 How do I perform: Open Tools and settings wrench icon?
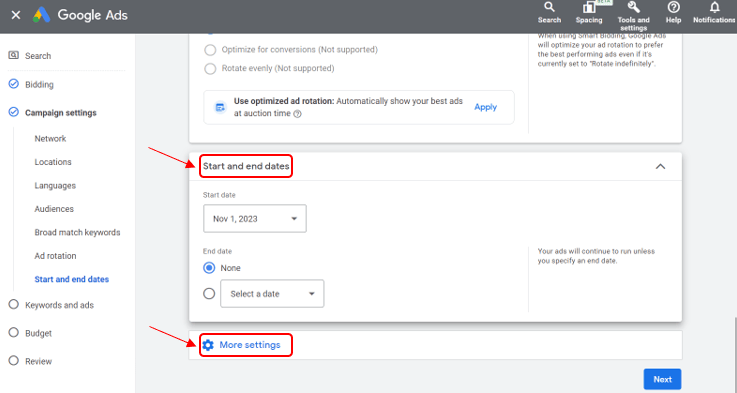click(633, 7)
